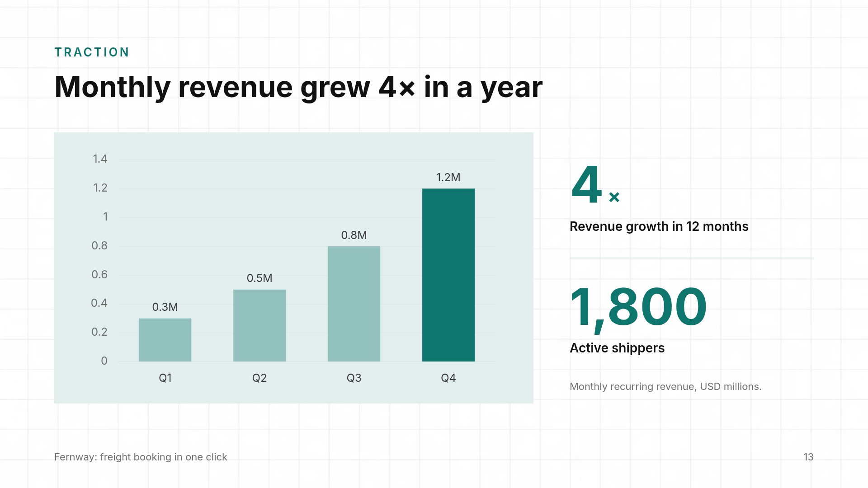Select the dark Q4 revenue bar

tap(448, 275)
